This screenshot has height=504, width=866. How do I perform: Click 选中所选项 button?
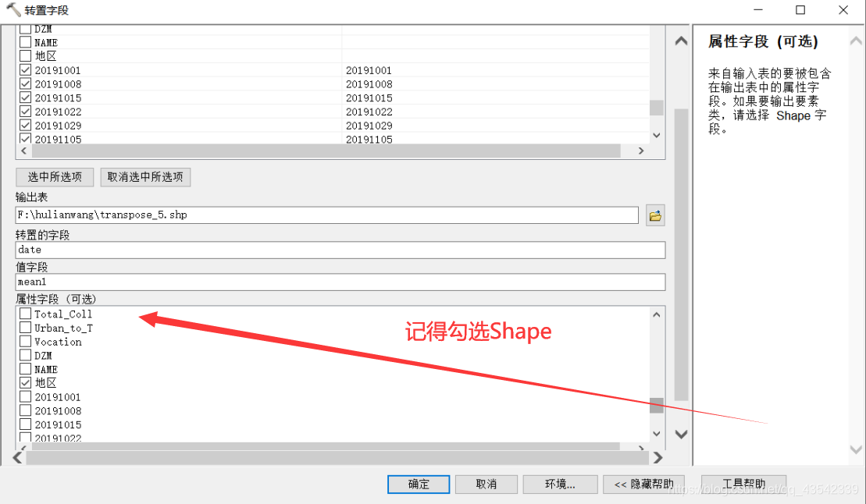[x=55, y=176]
